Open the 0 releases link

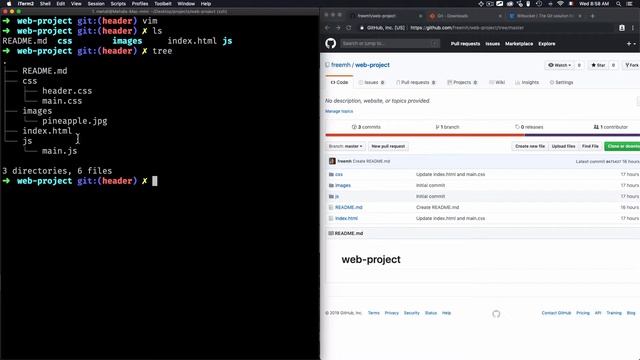pyautogui.click(x=529, y=127)
